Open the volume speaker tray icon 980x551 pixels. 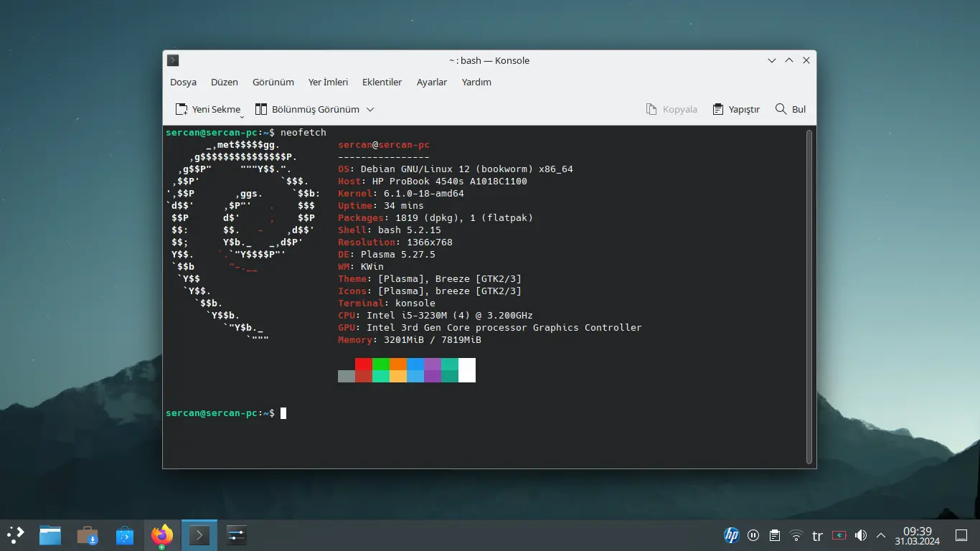click(861, 535)
